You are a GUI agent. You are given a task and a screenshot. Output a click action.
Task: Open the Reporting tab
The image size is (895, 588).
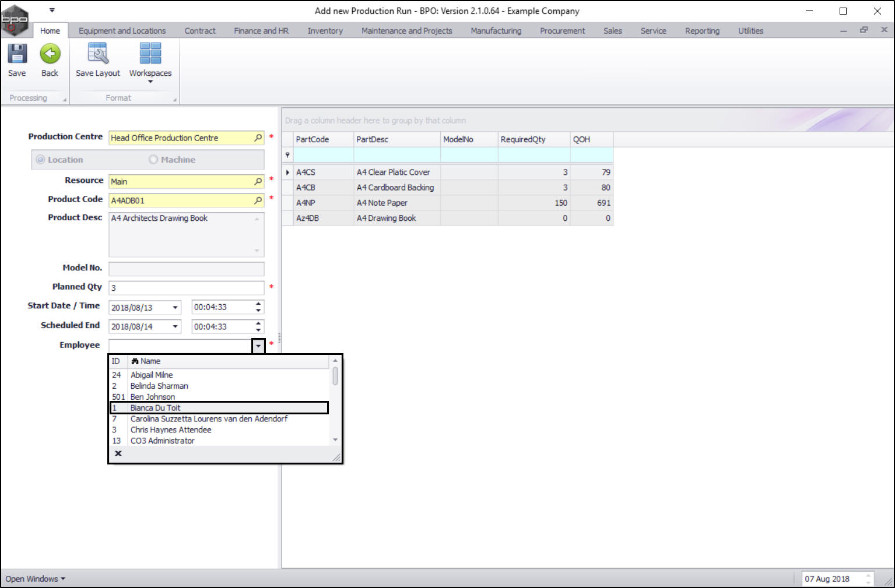[703, 31]
